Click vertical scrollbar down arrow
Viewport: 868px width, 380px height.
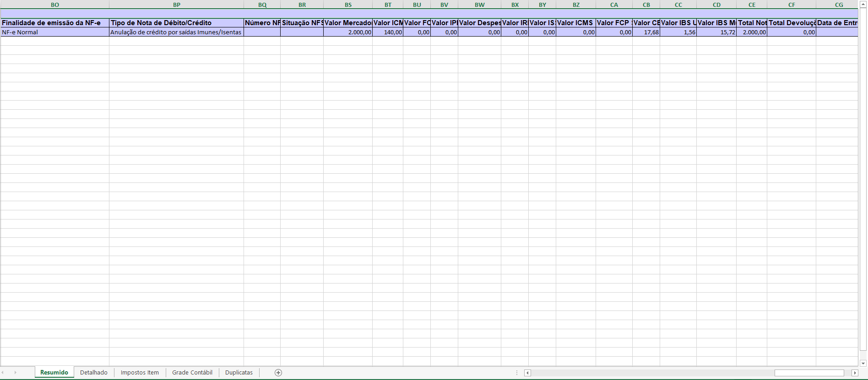[863, 364]
